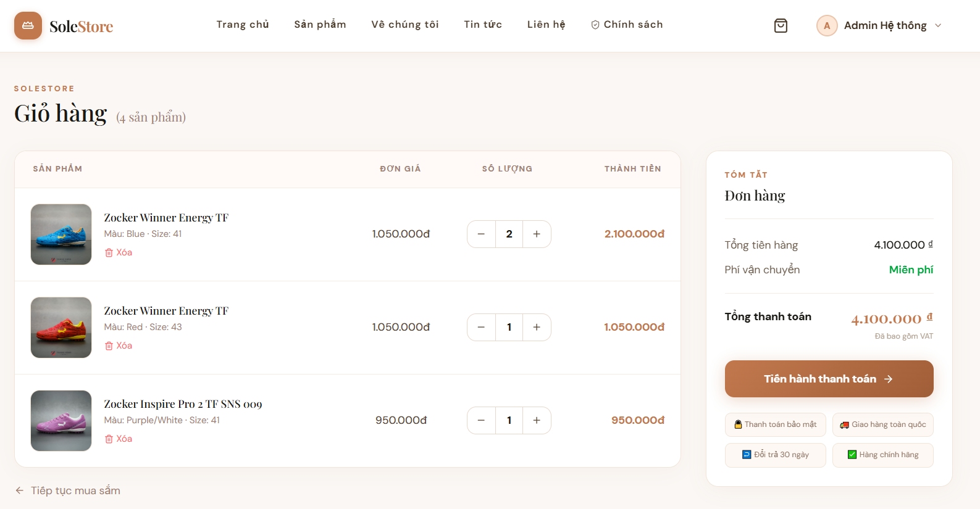Click the (4 sản phẩm) count text
This screenshot has width=980, height=509.
coord(151,117)
